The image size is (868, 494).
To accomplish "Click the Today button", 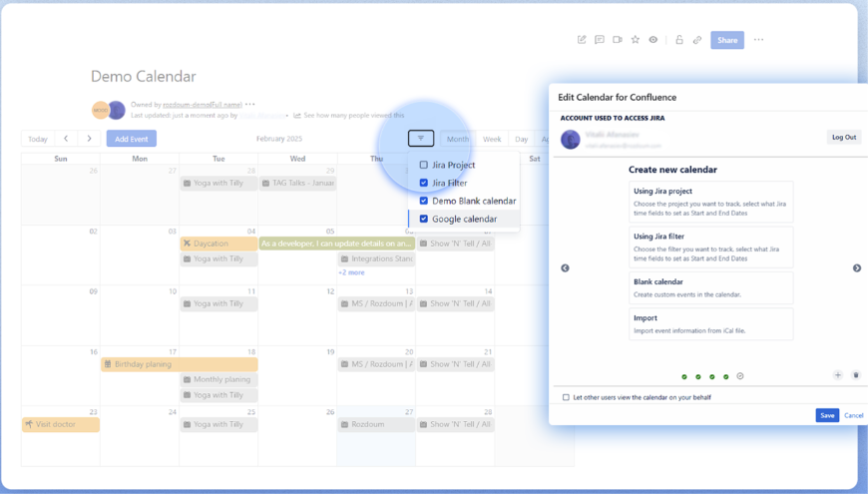I will 38,139.
